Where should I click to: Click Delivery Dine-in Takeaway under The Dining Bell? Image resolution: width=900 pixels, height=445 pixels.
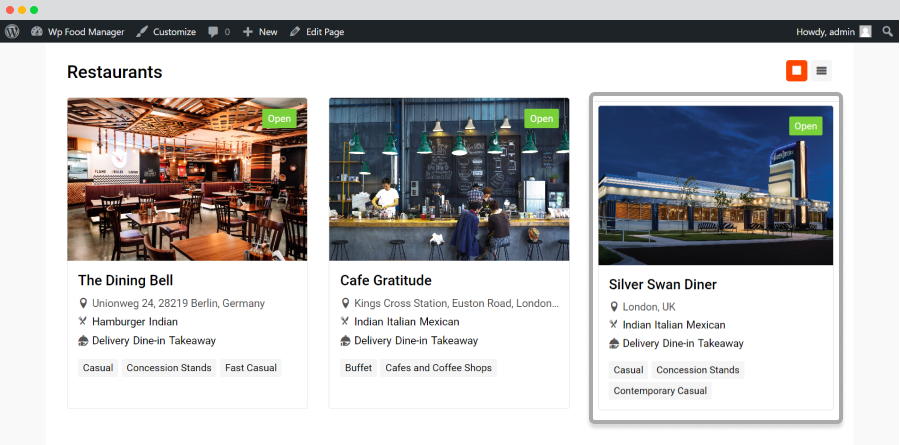pyautogui.click(x=154, y=340)
